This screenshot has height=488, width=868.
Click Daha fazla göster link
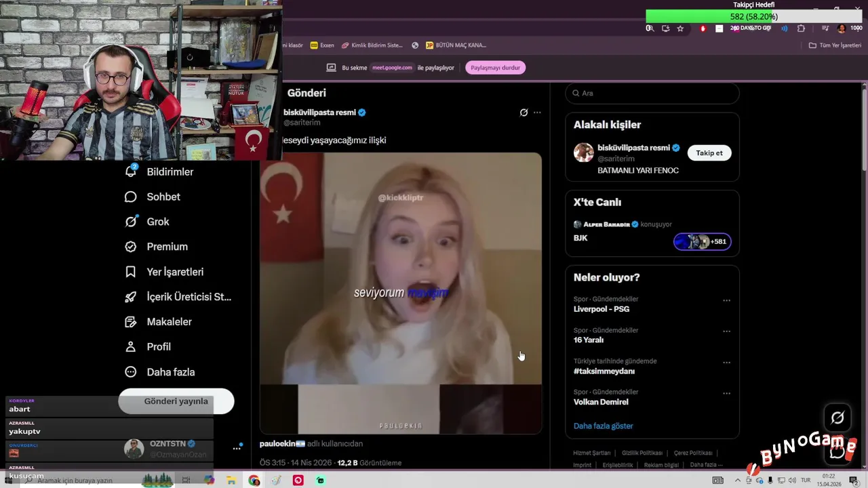click(604, 426)
